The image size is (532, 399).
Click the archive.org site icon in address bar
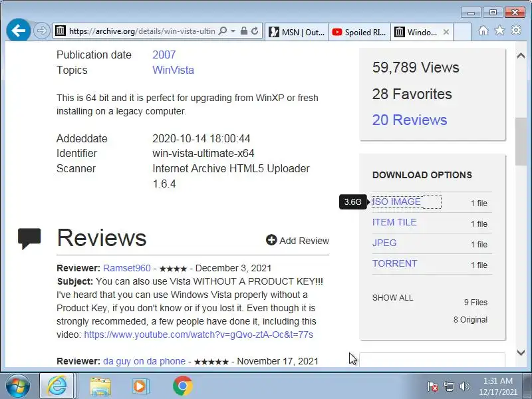pos(61,31)
